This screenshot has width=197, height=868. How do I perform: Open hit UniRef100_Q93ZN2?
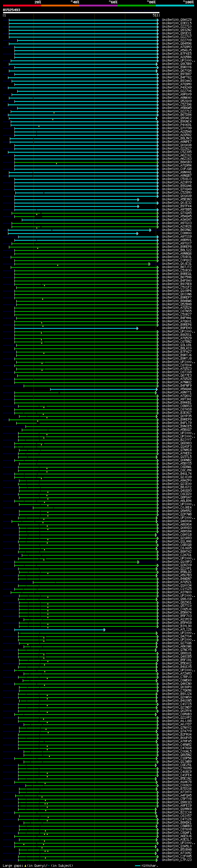click(x=176, y=30)
